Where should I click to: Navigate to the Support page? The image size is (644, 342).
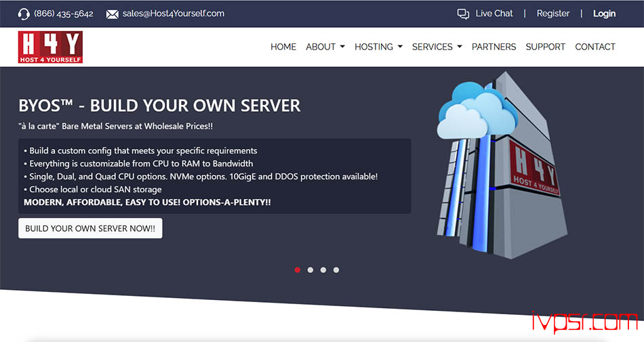(545, 47)
